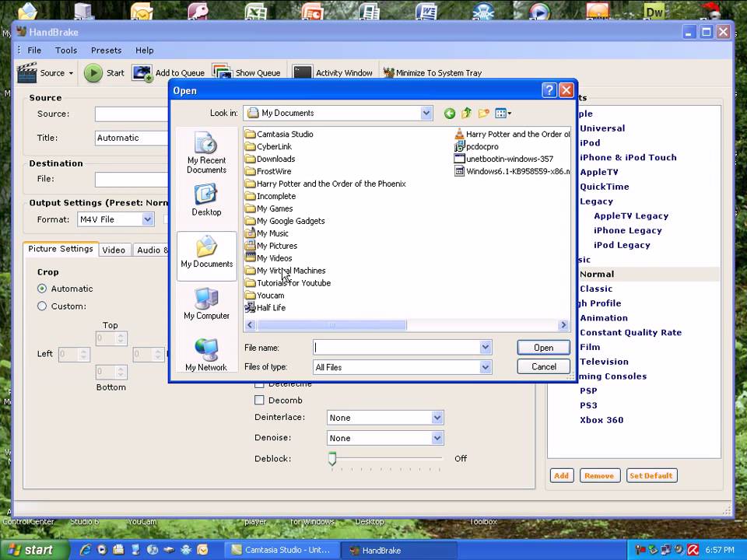Open the Source dropdown arrow in toolbar

71,73
